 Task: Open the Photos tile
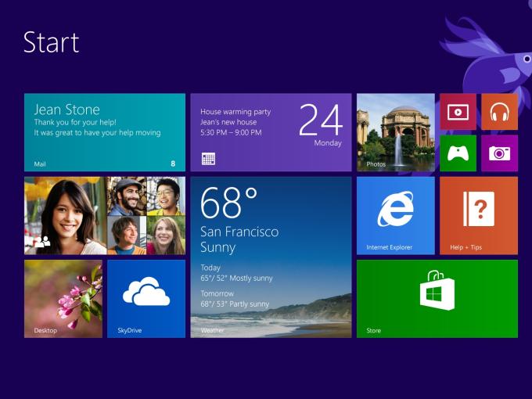click(396, 132)
